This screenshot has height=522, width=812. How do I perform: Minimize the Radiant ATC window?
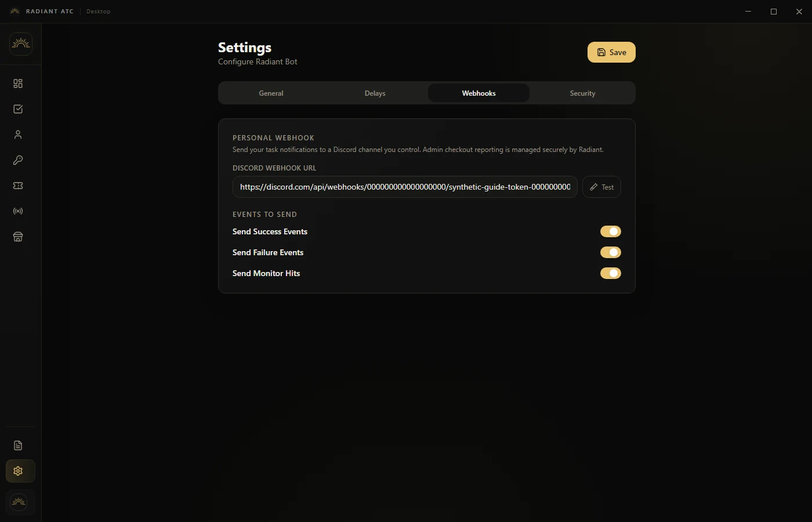tap(748, 12)
